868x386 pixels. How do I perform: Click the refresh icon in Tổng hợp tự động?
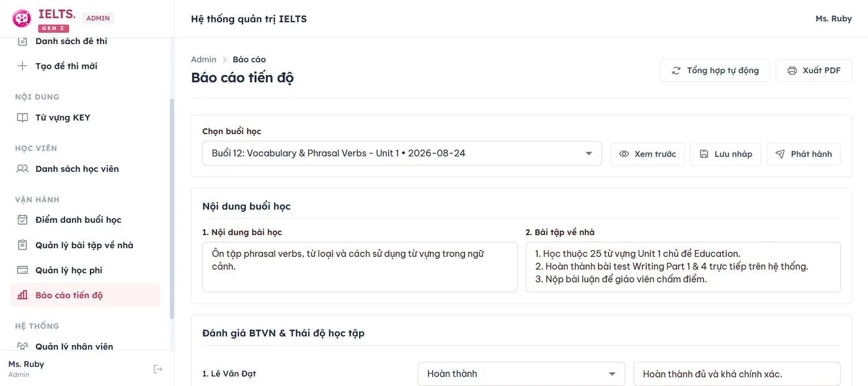pyautogui.click(x=676, y=71)
